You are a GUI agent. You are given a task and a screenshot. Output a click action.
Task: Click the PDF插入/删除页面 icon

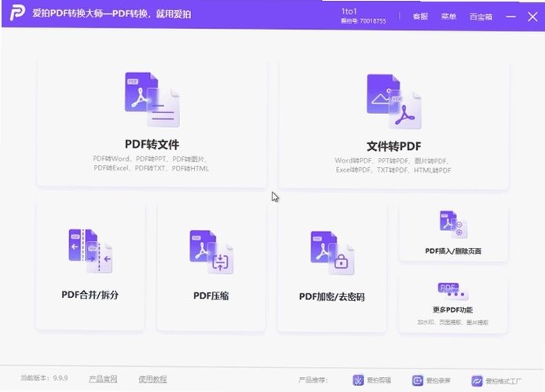coord(453,225)
